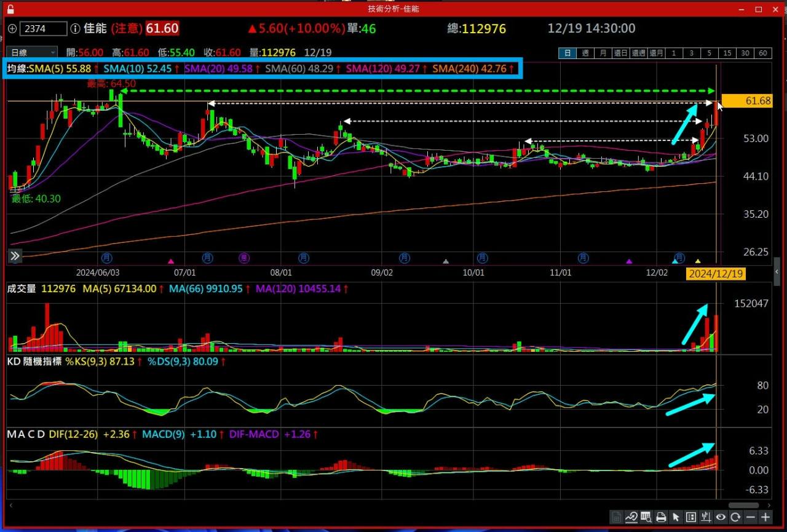Zoom out with the minus icon
Viewport: 787px width, 532px height.
click(x=750, y=517)
